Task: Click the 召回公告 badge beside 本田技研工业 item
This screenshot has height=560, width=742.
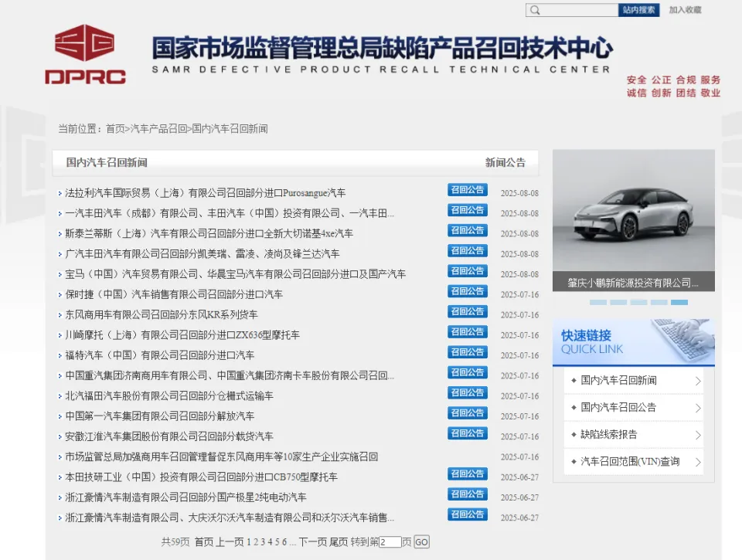Action: 467,473
